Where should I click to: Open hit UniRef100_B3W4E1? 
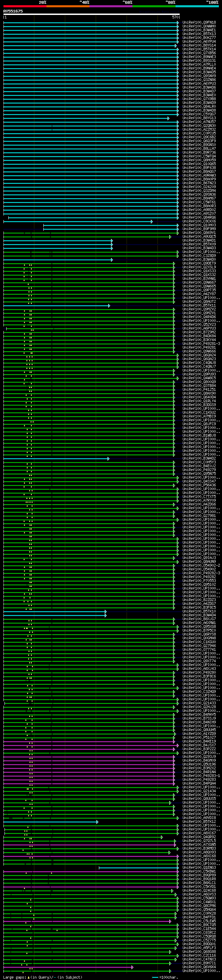[x=199, y=30]
